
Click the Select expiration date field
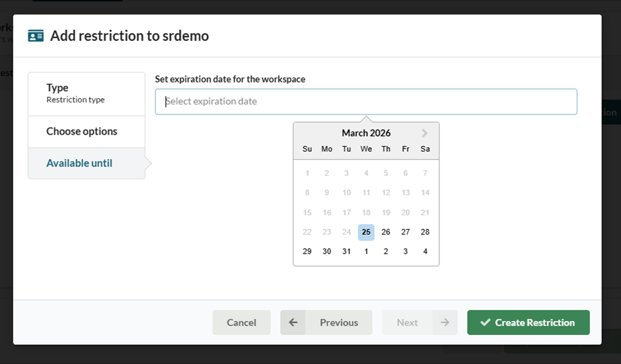coord(365,102)
